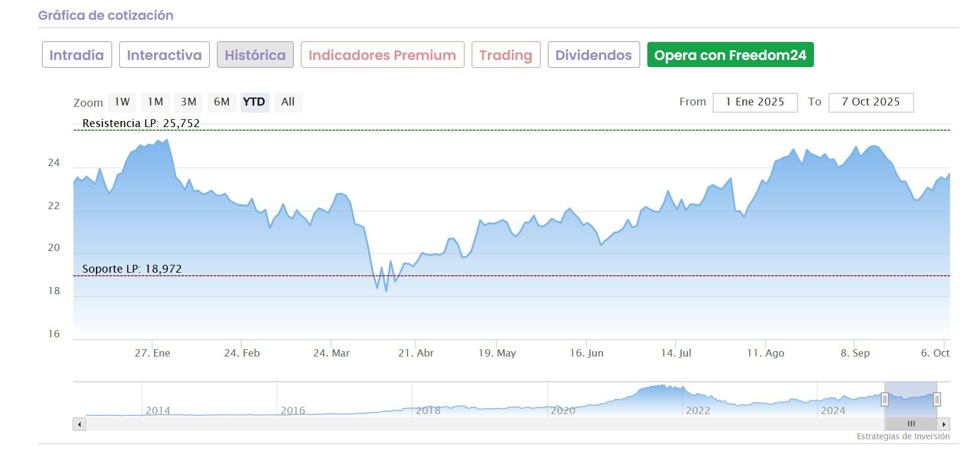
Task: Click the navigator left range handle
Action: pos(885,399)
